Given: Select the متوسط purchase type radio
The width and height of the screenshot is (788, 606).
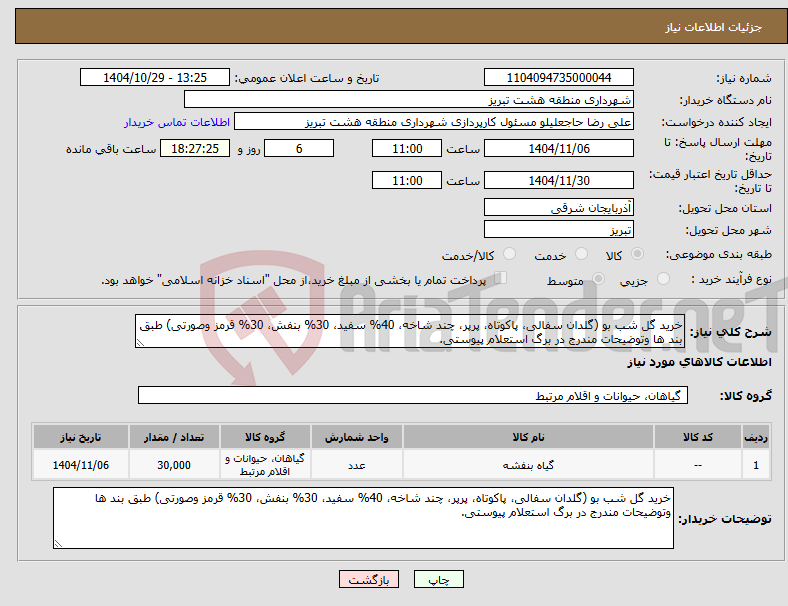Looking at the screenshot, I should click(x=598, y=278).
